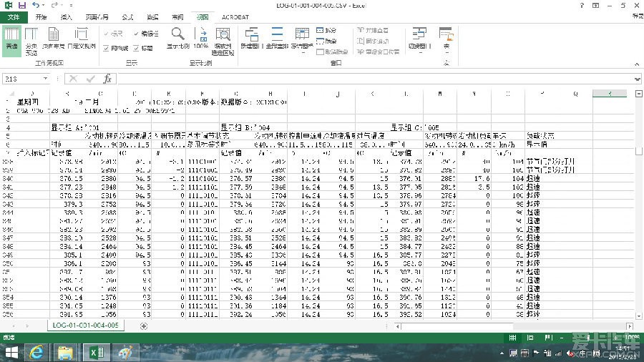Open Paint from the taskbar
Image resolution: width=644 pixels, height=362 pixels.
125,353
